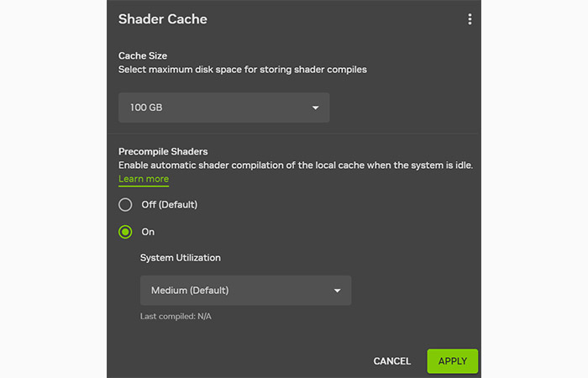Click the maximum disk space description text

(x=242, y=70)
